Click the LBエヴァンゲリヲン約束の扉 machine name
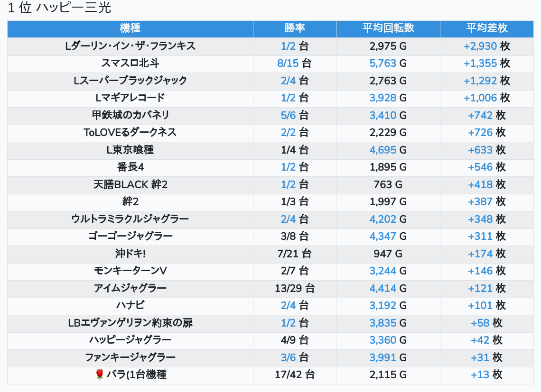The height and width of the screenshot is (392, 541). (130, 323)
